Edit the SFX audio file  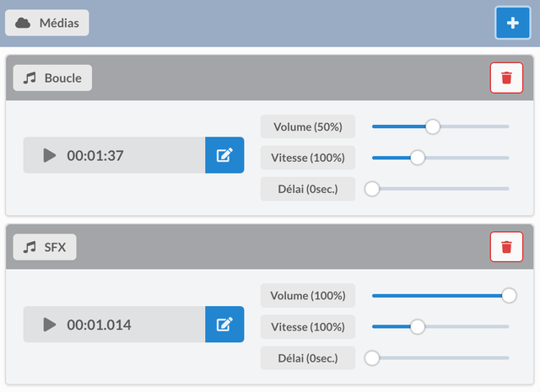[x=224, y=325]
